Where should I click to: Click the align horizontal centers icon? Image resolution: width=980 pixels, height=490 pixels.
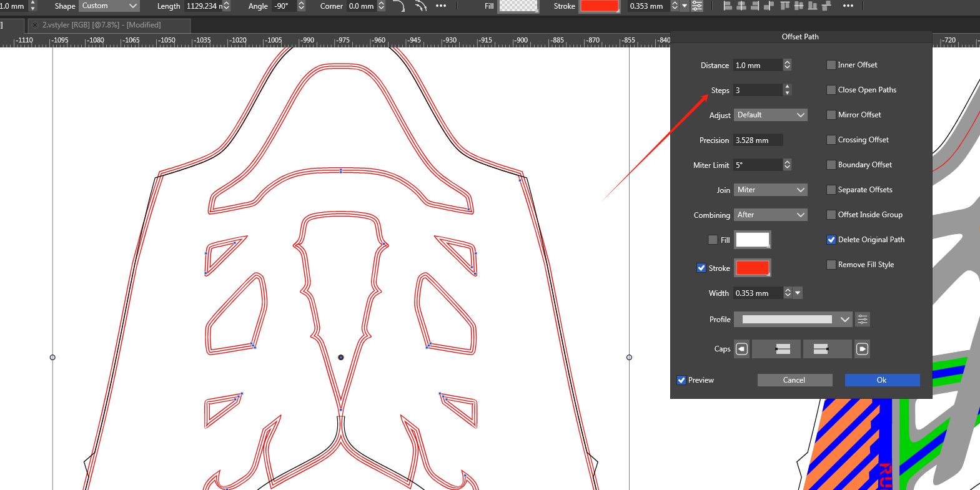pos(741,6)
